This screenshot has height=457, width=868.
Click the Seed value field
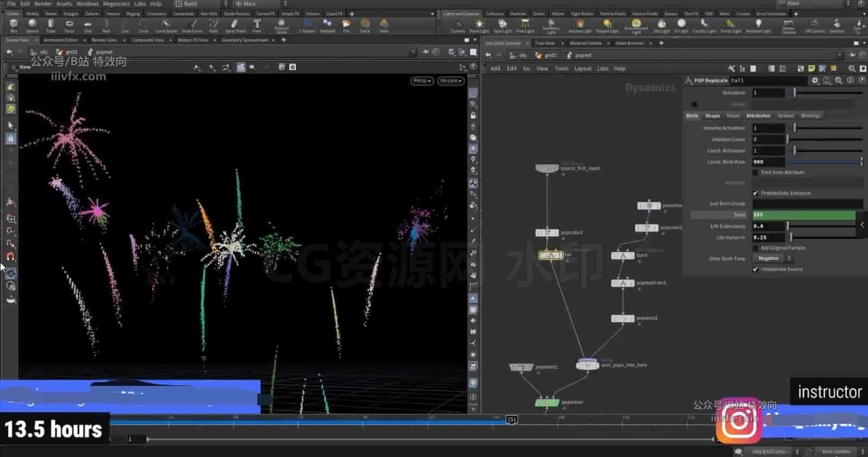coord(804,215)
